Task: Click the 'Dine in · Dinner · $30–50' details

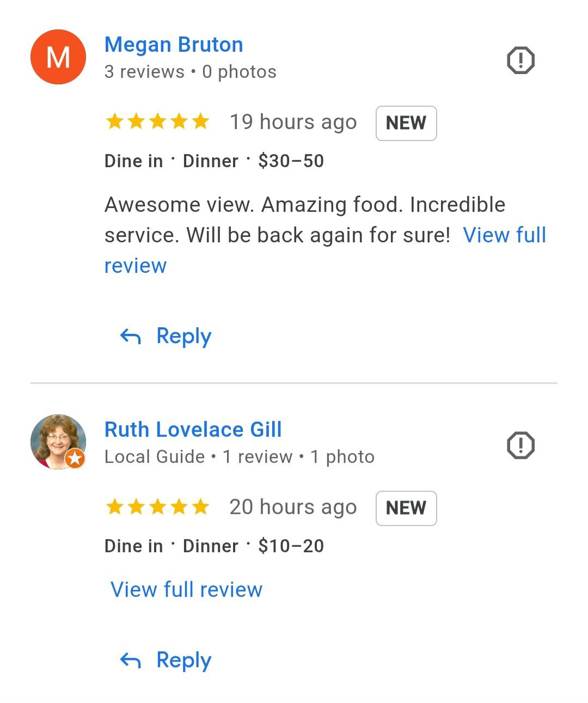Action: tap(214, 161)
